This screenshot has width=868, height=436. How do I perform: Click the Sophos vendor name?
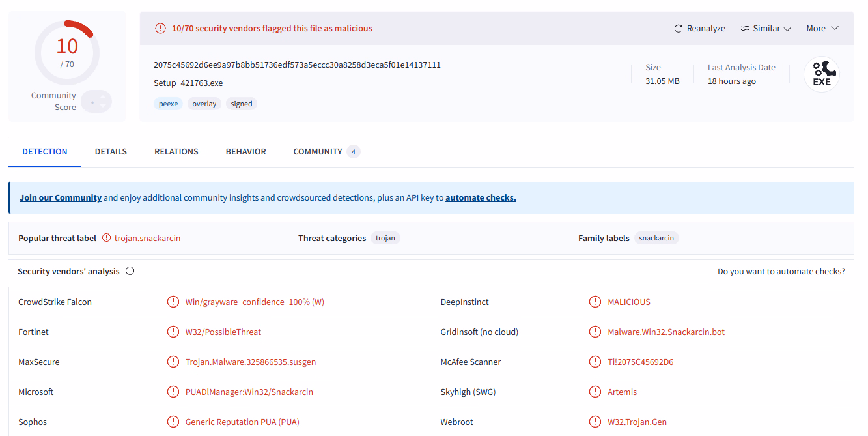[x=33, y=422]
